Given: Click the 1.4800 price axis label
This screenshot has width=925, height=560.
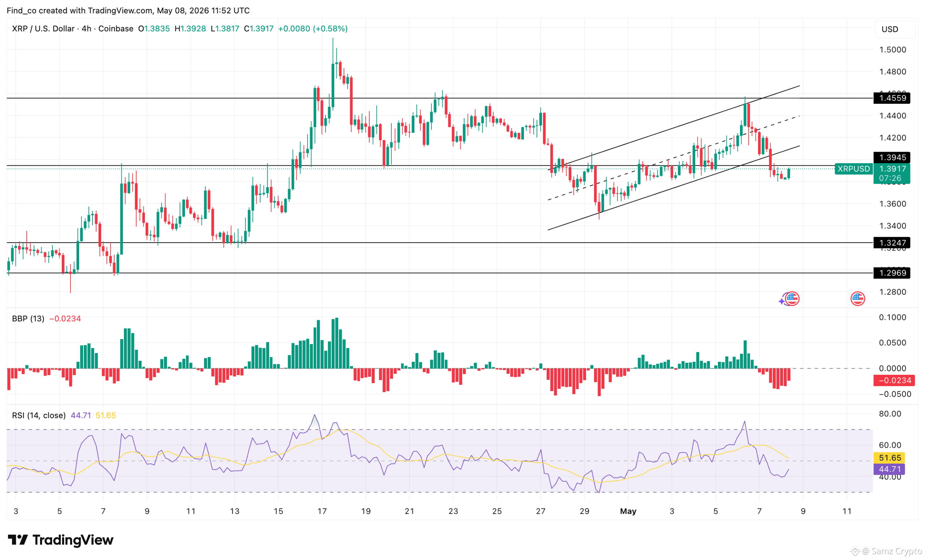Looking at the screenshot, I should click(893, 71).
